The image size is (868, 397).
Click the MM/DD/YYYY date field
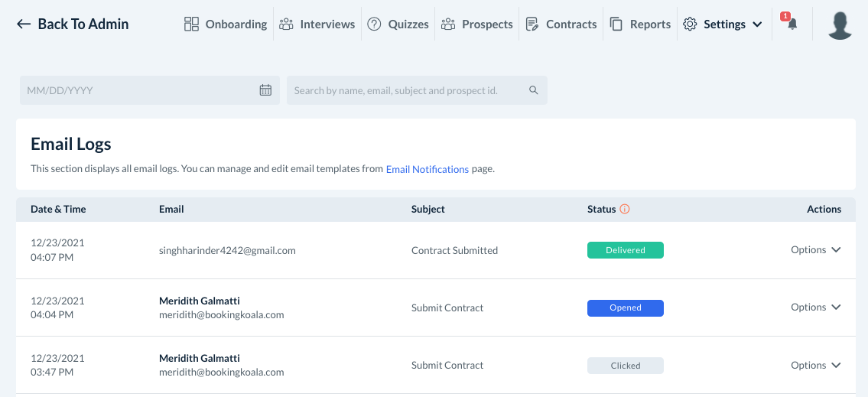click(x=138, y=90)
